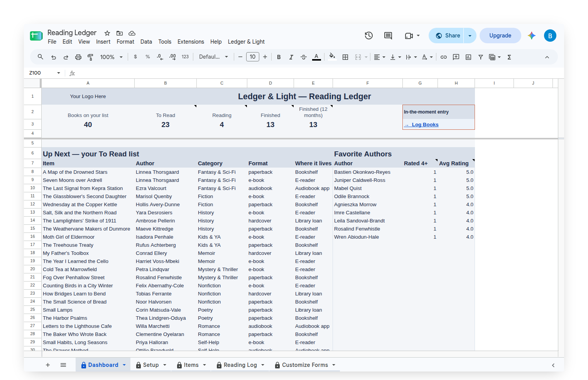Switch to the Reading Log tab
Screen dimensions: 588x380
240,365
